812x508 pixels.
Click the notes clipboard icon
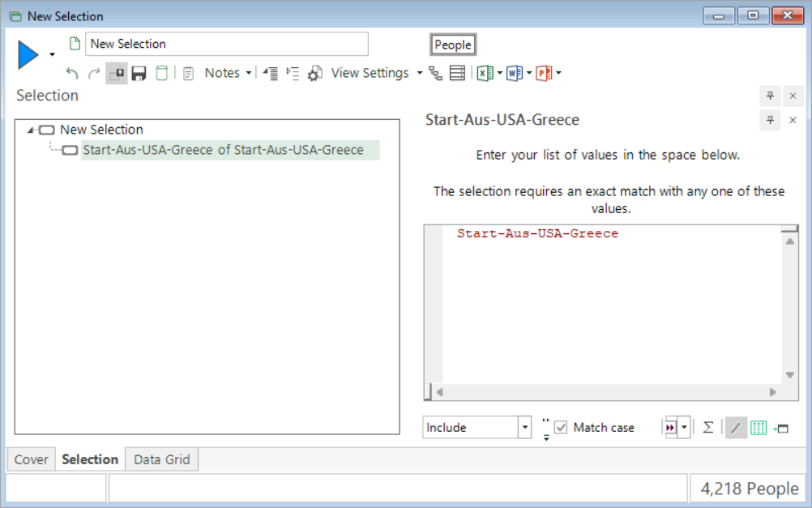[189, 74]
